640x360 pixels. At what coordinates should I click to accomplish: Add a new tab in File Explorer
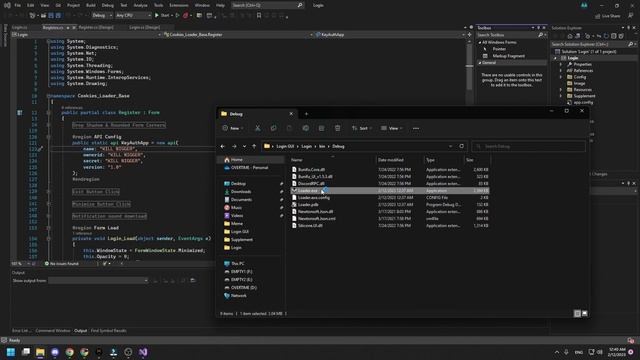(306, 114)
